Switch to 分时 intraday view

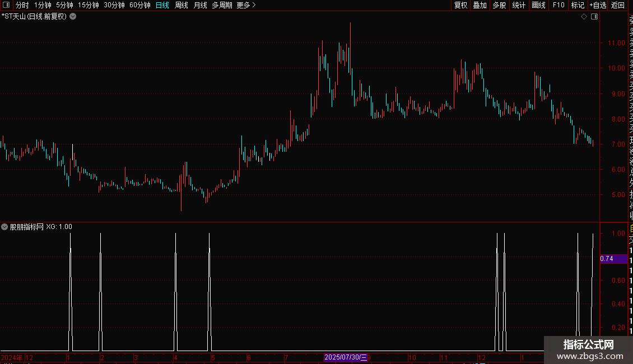[22, 5]
